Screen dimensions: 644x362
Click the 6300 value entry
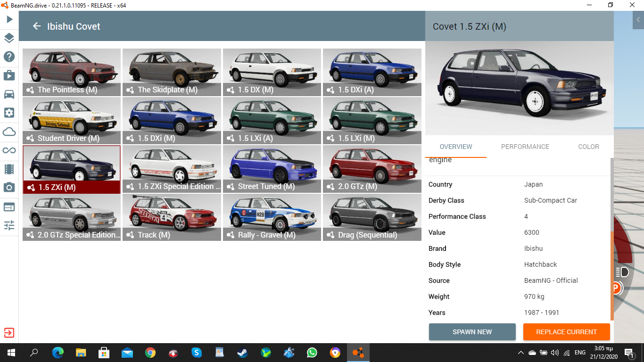532,232
